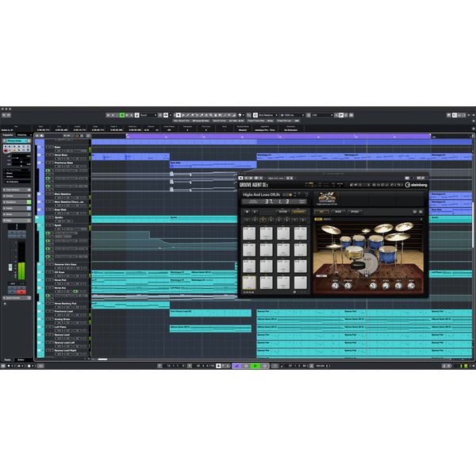The width and height of the screenshot is (476, 476).
Task: Click the play button in Groove Agent
Action: pyautogui.click(x=255, y=212)
